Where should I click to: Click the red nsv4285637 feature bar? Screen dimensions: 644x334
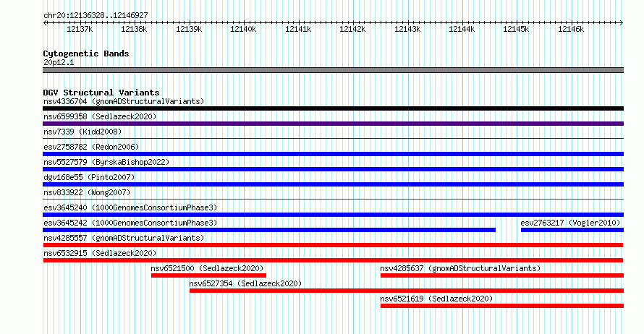502,275
